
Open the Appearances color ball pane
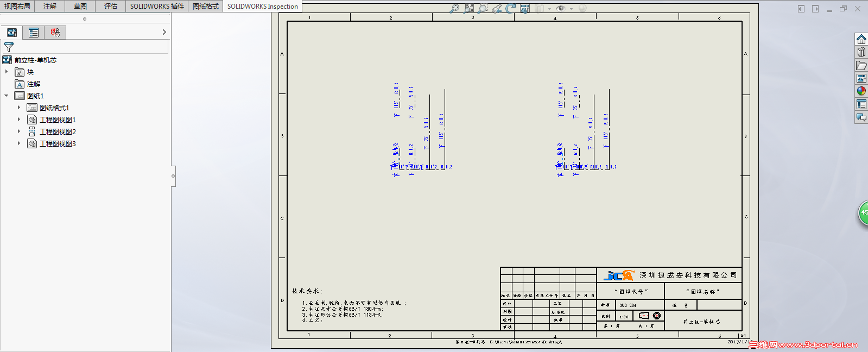[x=861, y=91]
